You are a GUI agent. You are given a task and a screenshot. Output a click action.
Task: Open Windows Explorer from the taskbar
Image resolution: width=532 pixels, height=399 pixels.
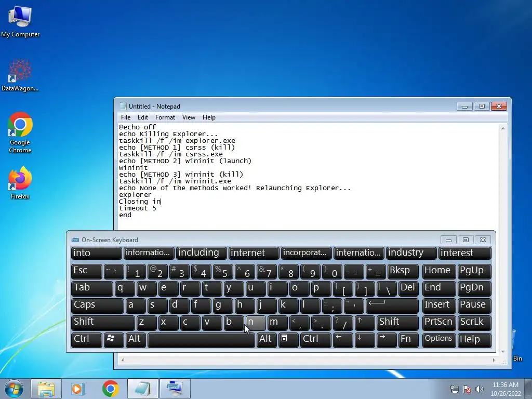(46, 389)
